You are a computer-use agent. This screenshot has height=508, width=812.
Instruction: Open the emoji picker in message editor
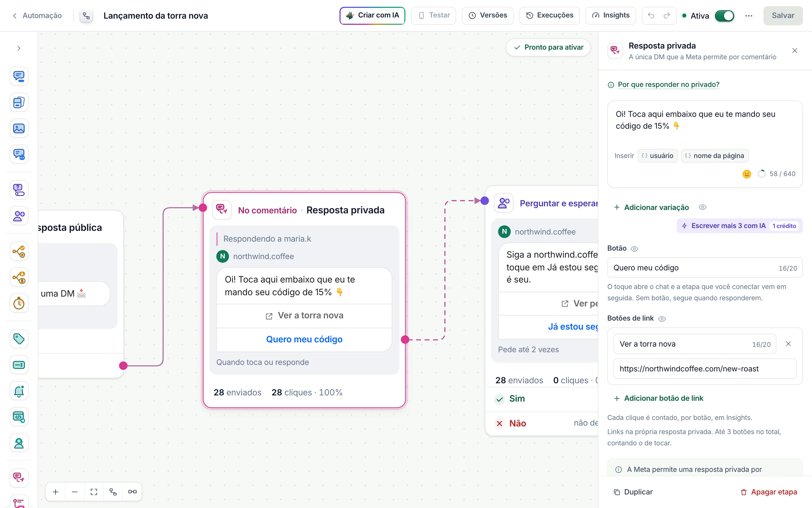[x=747, y=174]
